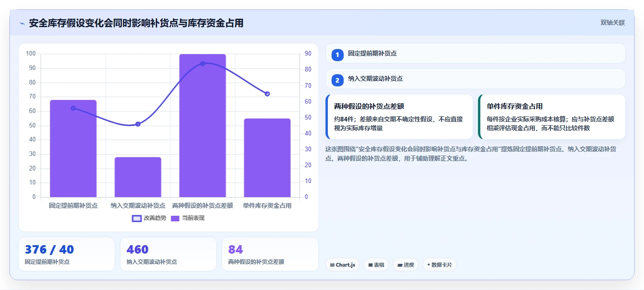Click the line point above 单件库存资金占用
Screen dimensions: 644x290
tap(267, 94)
